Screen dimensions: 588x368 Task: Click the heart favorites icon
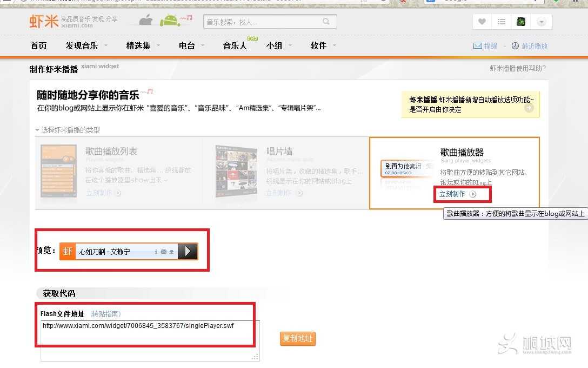482,22
